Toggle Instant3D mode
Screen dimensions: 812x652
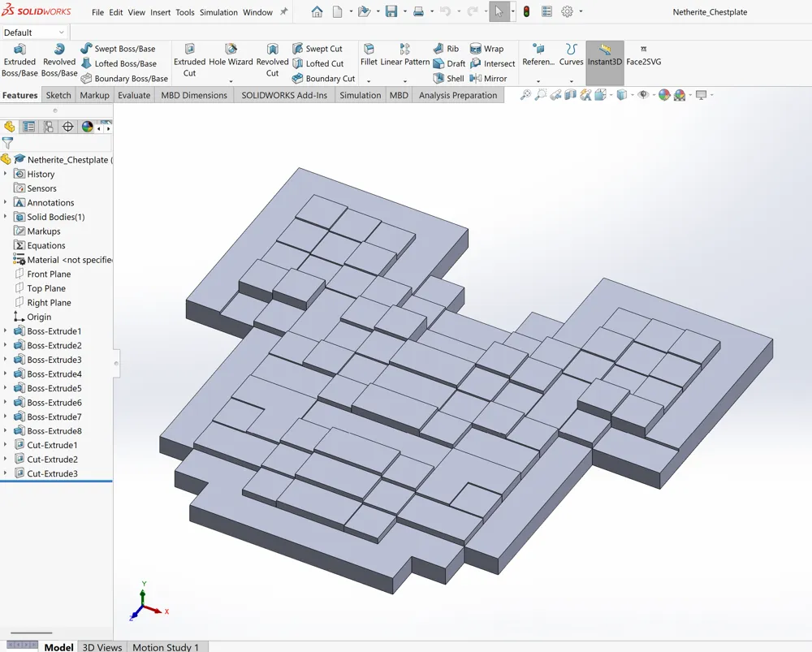coord(604,55)
